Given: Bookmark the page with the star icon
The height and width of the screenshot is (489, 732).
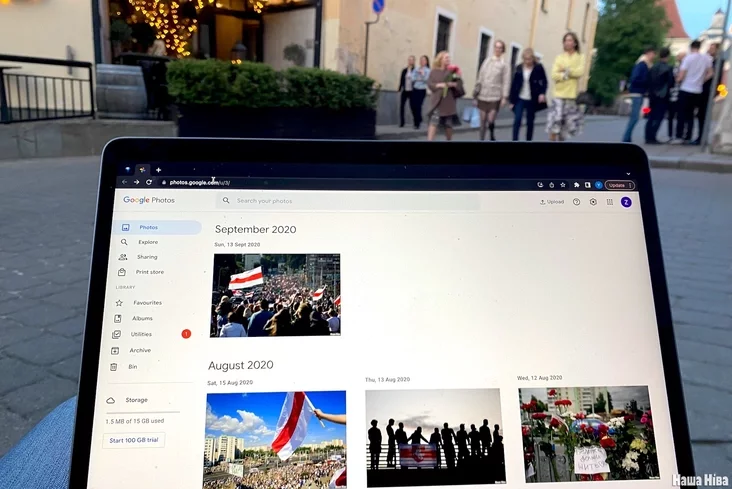Looking at the screenshot, I should tap(563, 185).
